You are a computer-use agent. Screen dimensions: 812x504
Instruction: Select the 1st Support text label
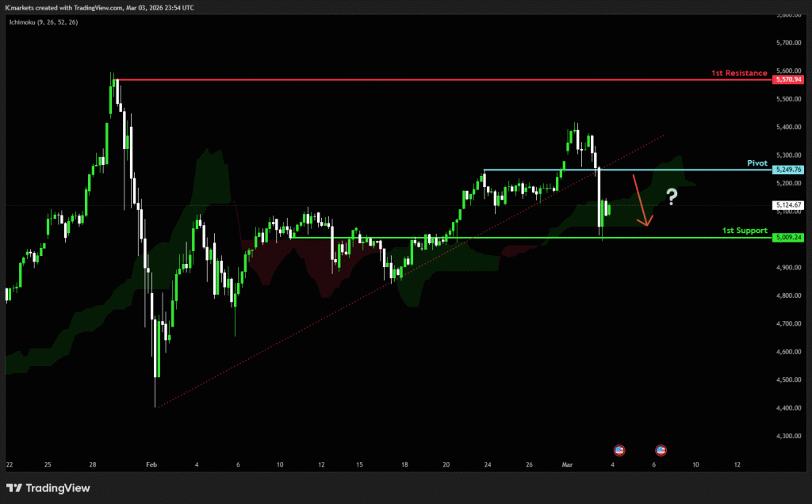point(745,231)
